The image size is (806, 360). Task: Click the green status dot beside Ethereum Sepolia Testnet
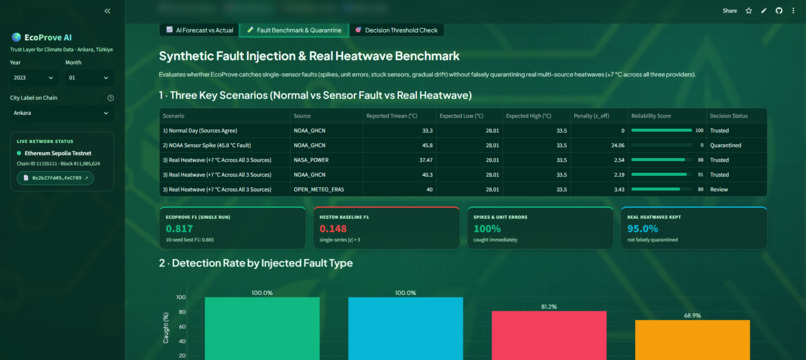click(x=19, y=153)
